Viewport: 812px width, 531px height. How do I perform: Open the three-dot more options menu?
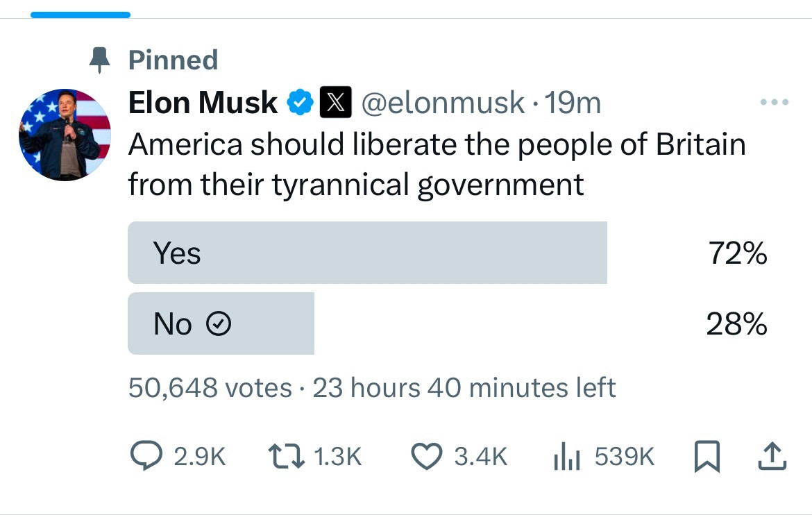click(775, 103)
